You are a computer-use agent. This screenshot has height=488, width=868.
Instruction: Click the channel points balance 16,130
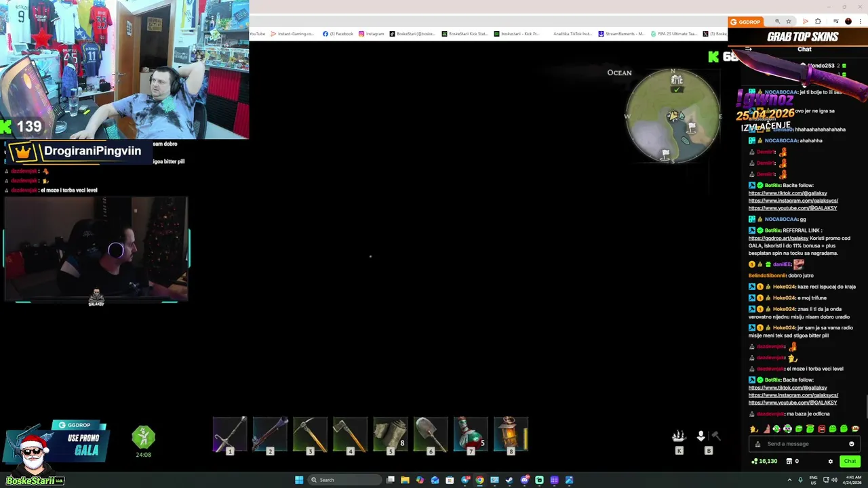coord(764,462)
